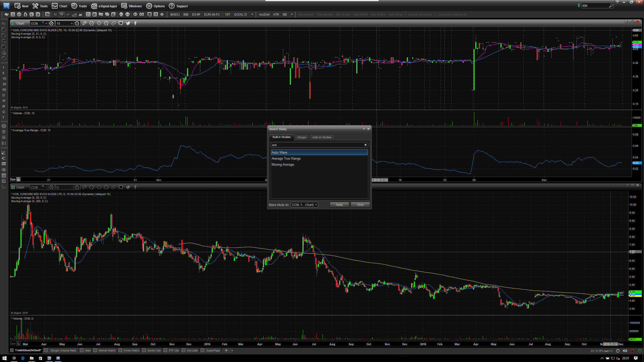Open the time template clock icon beside the interval box
This screenshot has height=362, width=644.
(77, 23)
